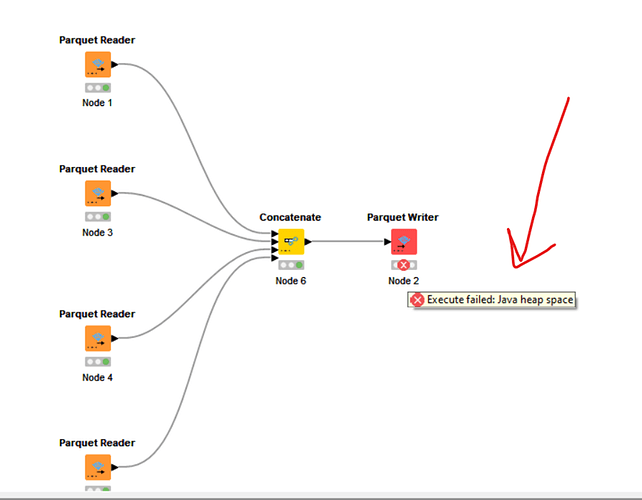Click the output port of the Concatenate node
The width and height of the screenshot is (642, 500).
tap(308, 241)
